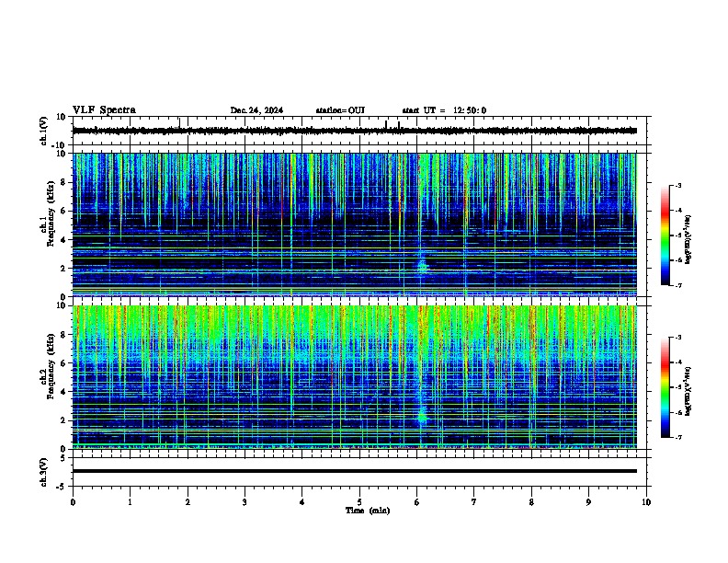Click the ch.1 color bar log(PSD) label
Viewport: 728px width, 563px height.
pos(688,240)
